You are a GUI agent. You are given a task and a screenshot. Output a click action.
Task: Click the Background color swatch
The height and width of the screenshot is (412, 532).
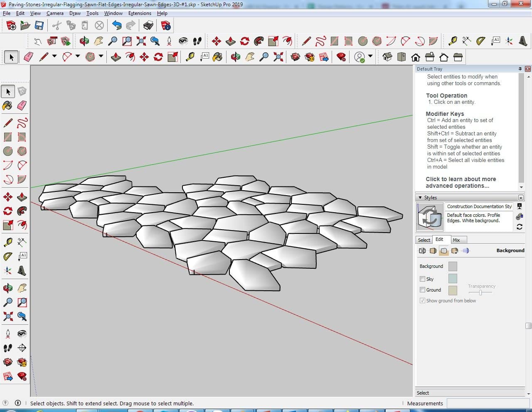[453, 266]
